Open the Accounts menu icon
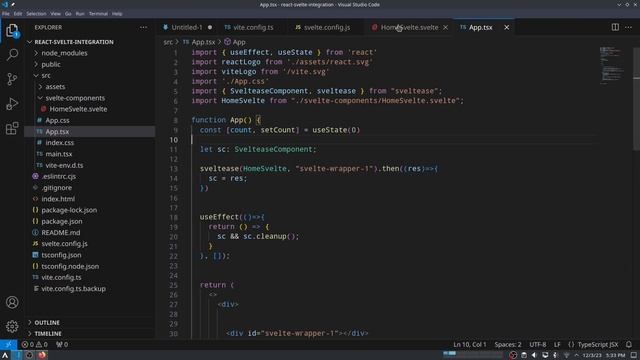This screenshot has width=640, height=360. [12, 302]
